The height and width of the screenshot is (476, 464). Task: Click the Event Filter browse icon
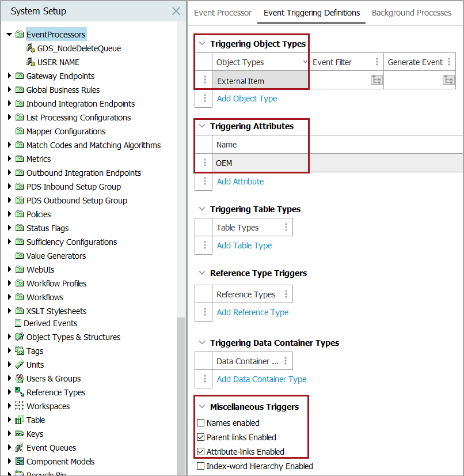pos(376,80)
